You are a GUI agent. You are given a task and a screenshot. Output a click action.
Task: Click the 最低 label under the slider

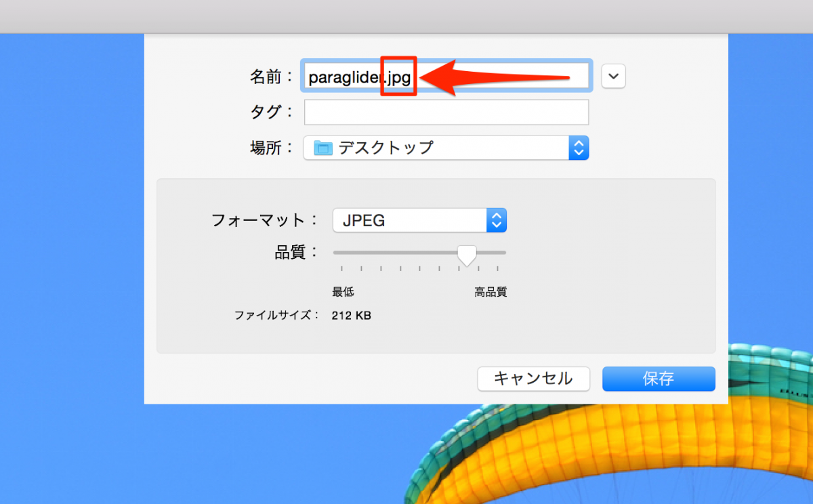343,293
